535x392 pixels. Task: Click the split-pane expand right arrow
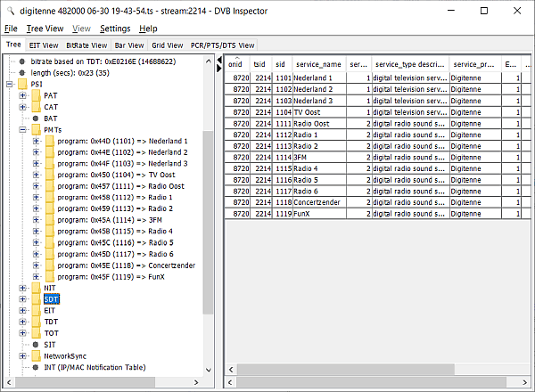pos(219,69)
